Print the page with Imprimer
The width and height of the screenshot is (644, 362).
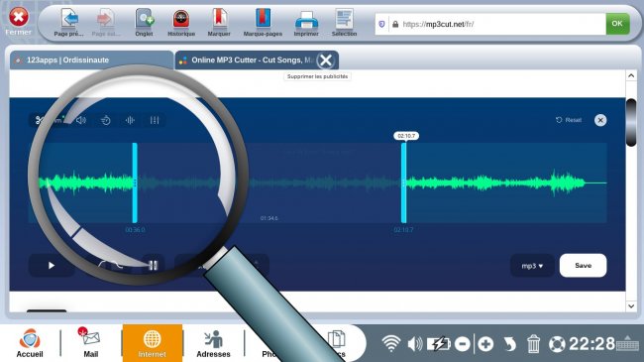[x=306, y=23]
